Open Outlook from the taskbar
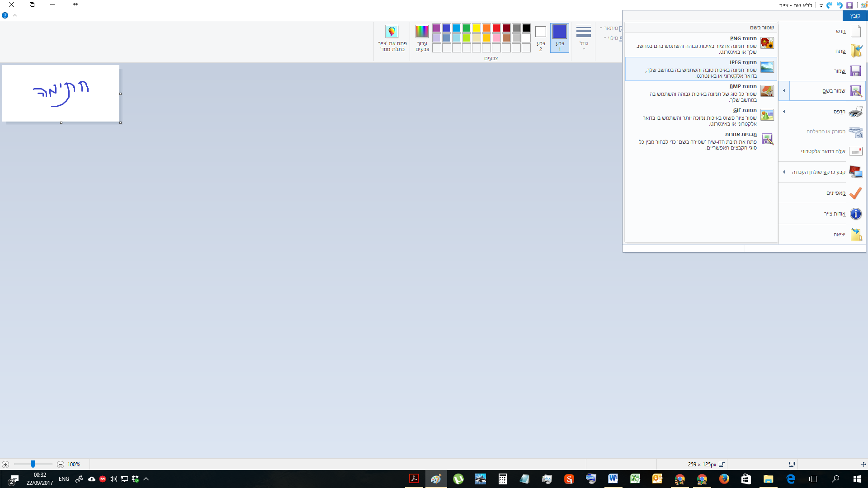868x488 pixels. pos(657,479)
